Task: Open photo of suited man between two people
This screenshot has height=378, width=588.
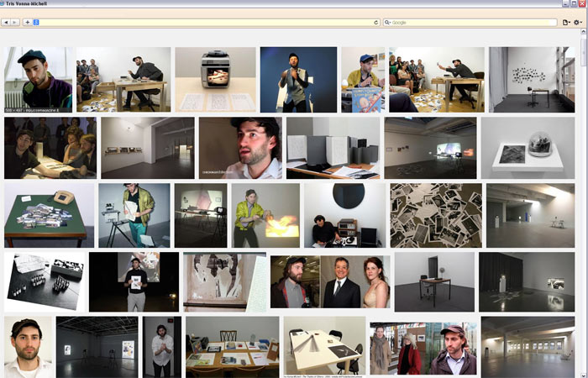Action: (330, 282)
